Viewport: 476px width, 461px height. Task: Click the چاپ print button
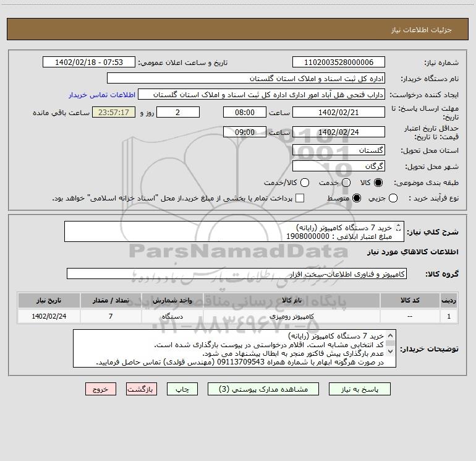[x=182, y=389]
